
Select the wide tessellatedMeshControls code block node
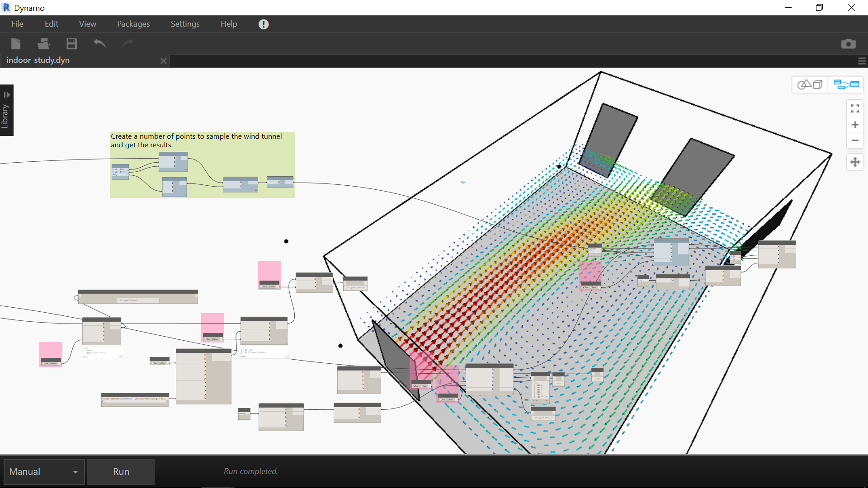pyautogui.click(x=135, y=400)
